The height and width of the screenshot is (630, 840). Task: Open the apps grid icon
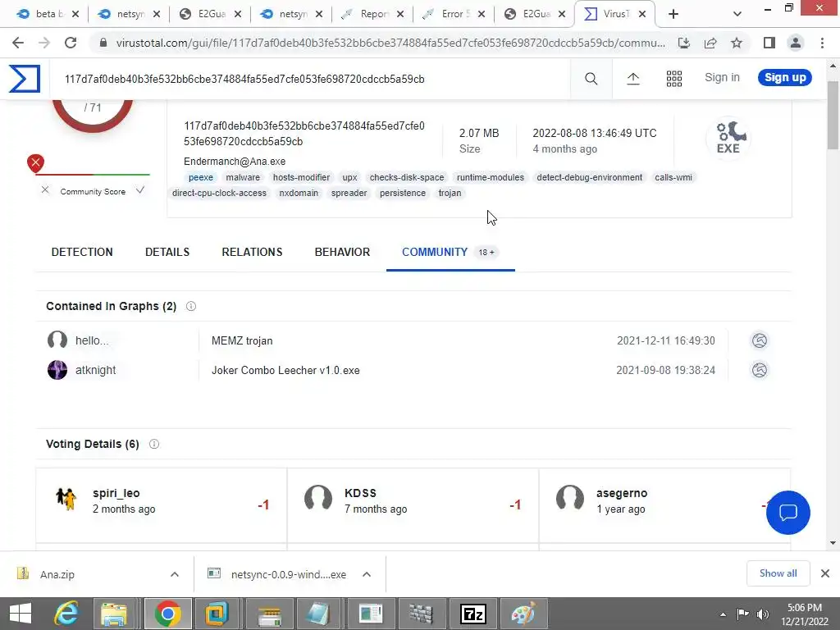tap(674, 79)
